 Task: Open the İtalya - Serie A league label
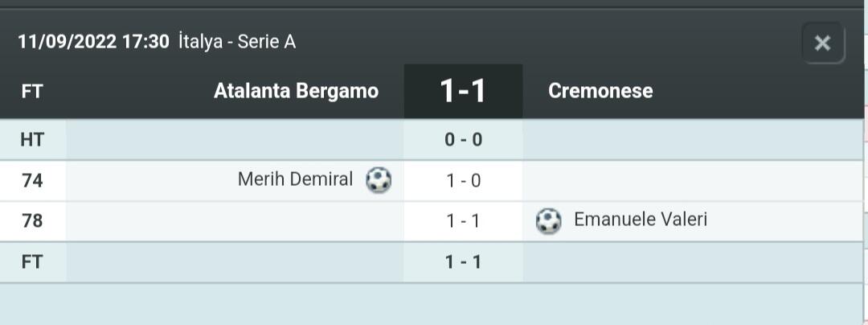tap(237, 42)
